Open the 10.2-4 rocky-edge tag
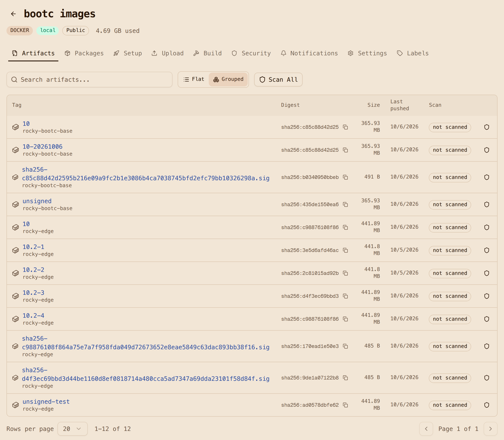 33,316
